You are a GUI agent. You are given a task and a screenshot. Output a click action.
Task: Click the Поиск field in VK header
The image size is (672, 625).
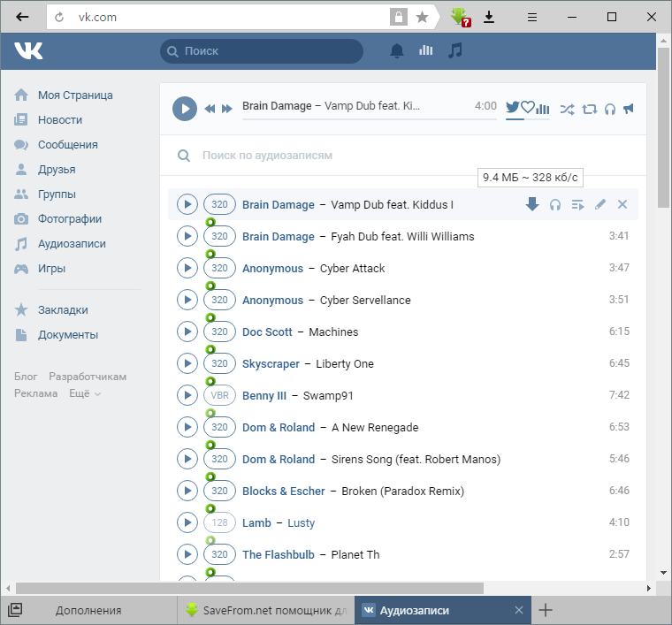point(262,51)
